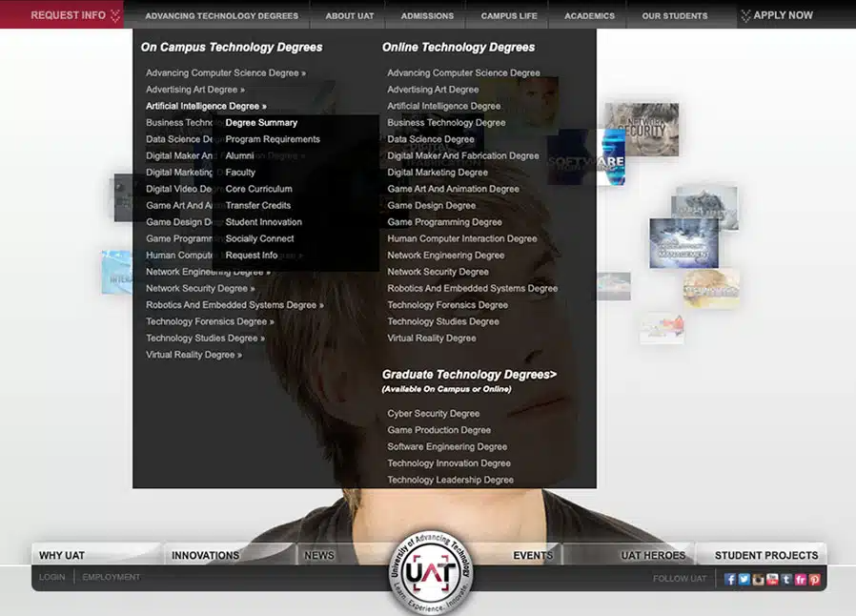Expand the on-campus Advancing Computer Science Degree submenu
Screen dimensions: 856x616
click(226, 72)
